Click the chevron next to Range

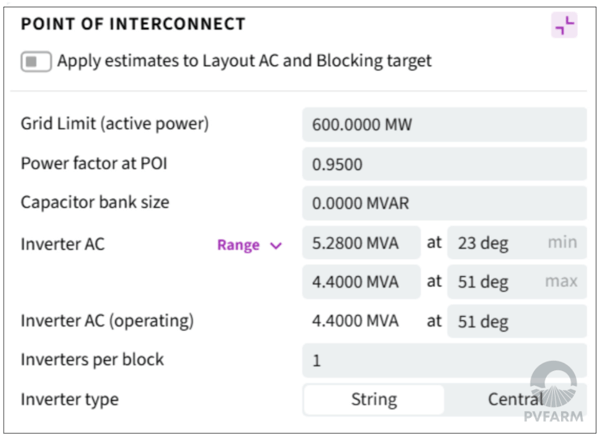point(276,245)
